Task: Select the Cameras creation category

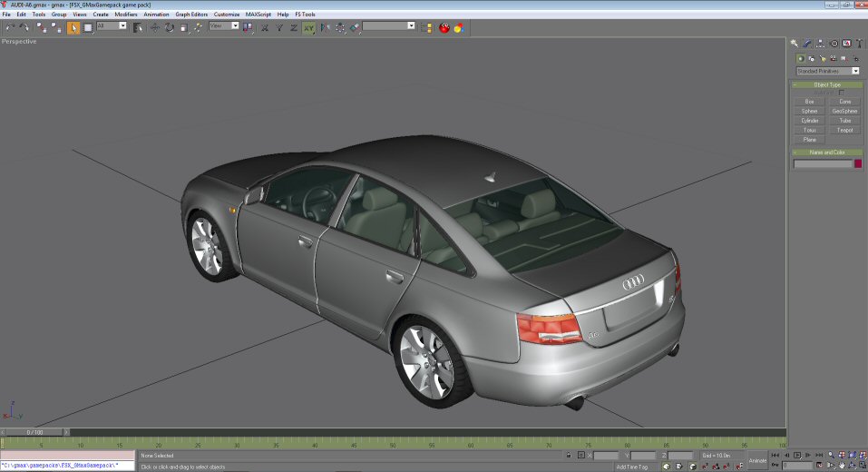Action: tap(834, 59)
